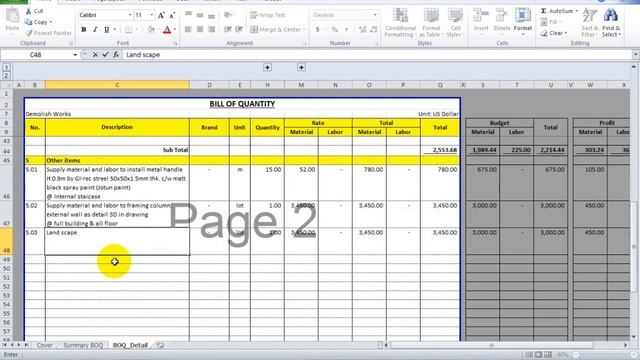The height and width of the screenshot is (360, 640).
Task: Click the formula bar text 'Land scape'
Action: tap(143, 55)
